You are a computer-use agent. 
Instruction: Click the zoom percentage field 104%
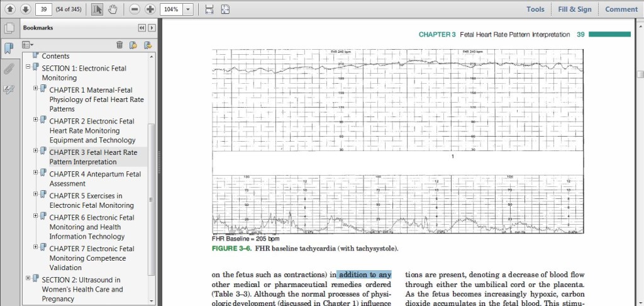click(x=171, y=9)
